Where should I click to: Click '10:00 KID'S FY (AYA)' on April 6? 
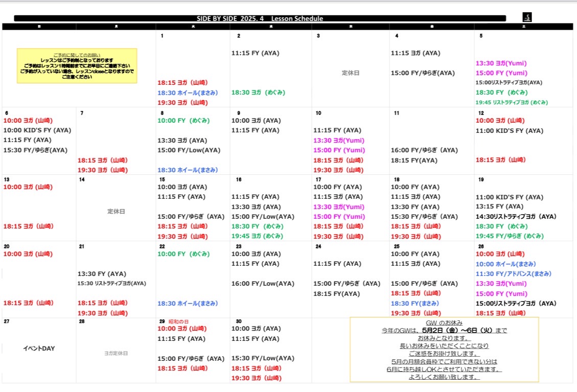(x=37, y=130)
